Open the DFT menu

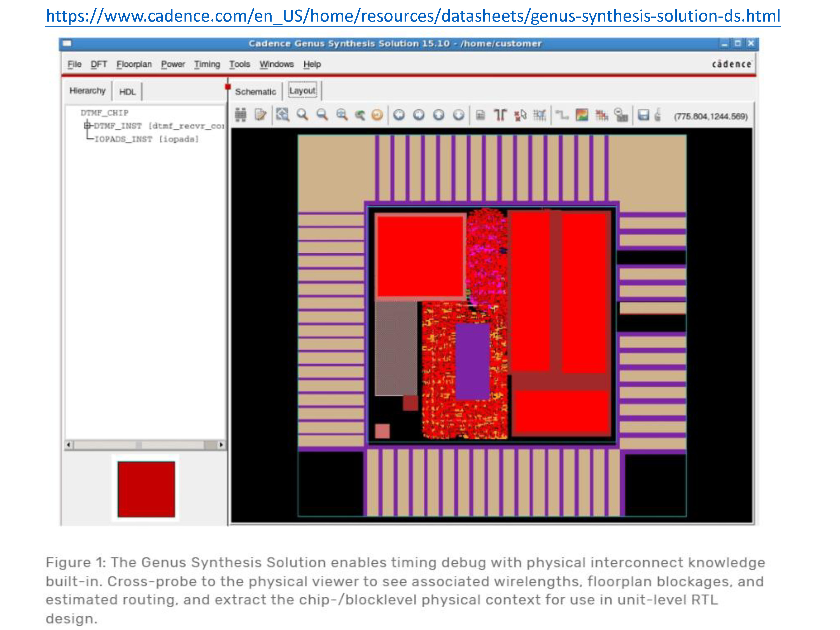[99, 64]
